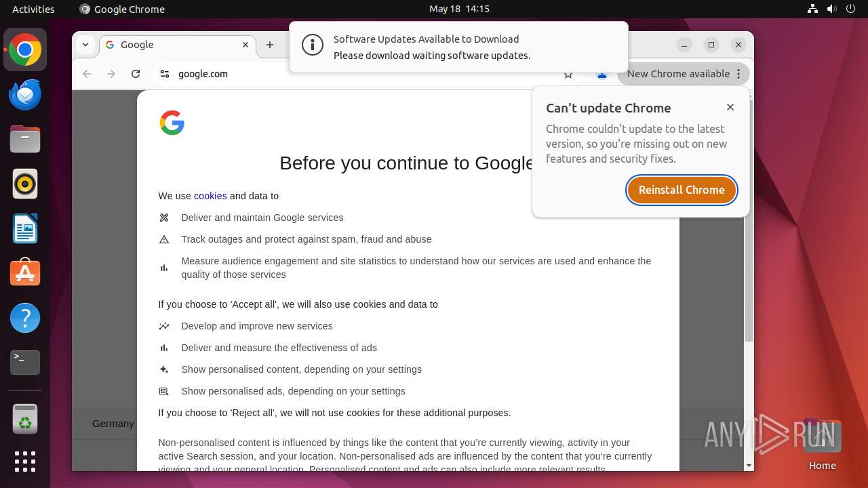Launch Rhythmbox music player

25,184
